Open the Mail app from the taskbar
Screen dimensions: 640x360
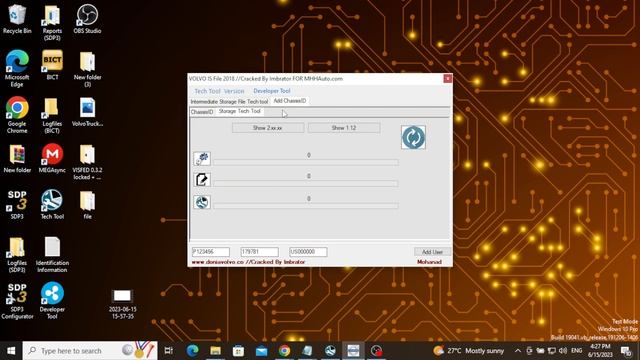[x=262, y=351]
